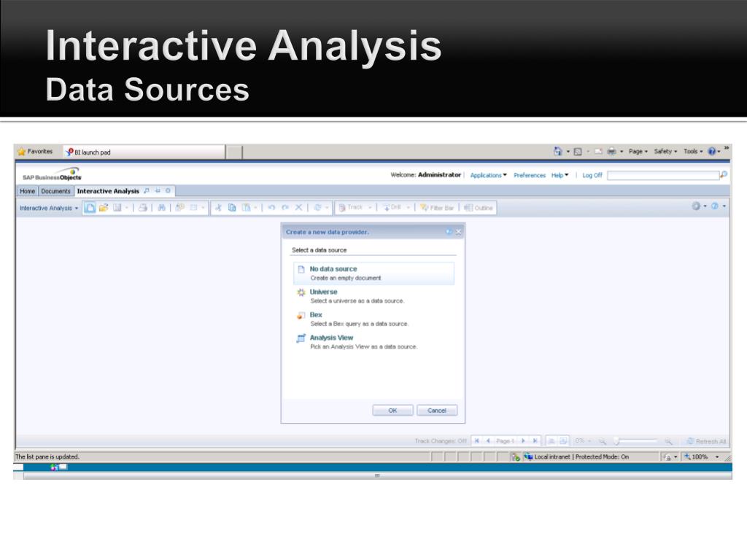
Task: Click the Favorites star icon
Action: (x=21, y=152)
